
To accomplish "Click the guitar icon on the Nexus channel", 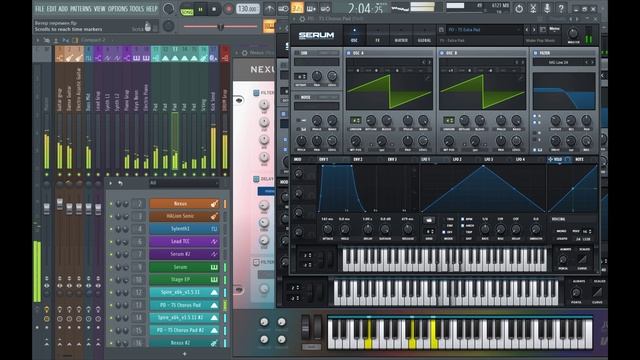I will [214, 203].
